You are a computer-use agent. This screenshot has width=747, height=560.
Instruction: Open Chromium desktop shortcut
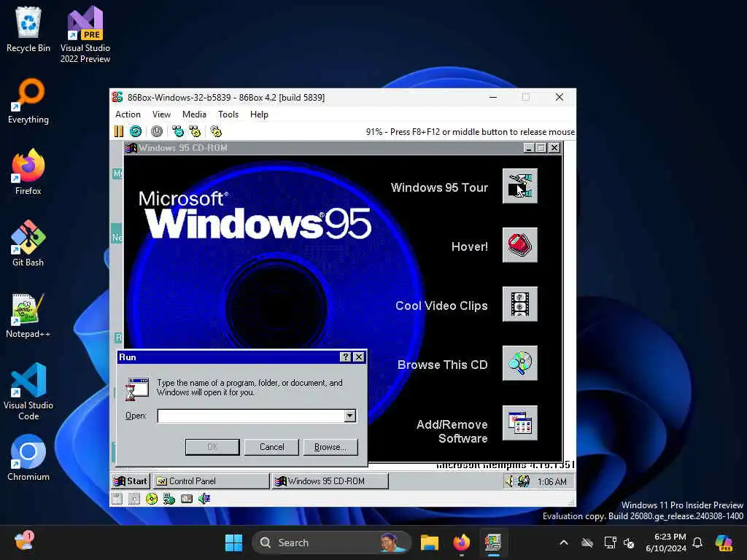click(28, 458)
